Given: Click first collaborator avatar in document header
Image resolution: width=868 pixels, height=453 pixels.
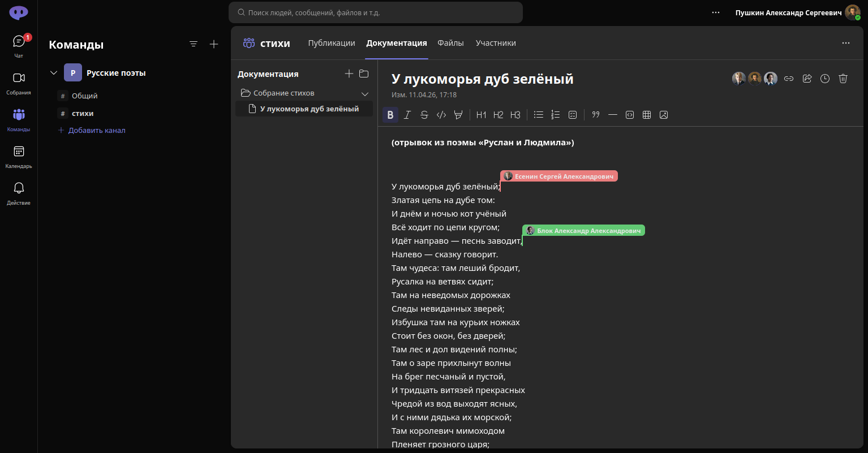Looking at the screenshot, I should (739, 79).
